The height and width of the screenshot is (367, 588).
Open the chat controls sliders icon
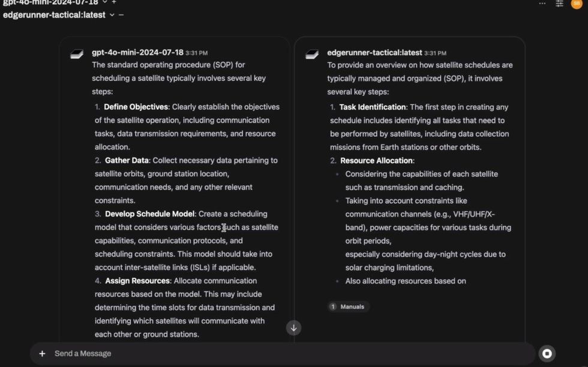tap(559, 3)
